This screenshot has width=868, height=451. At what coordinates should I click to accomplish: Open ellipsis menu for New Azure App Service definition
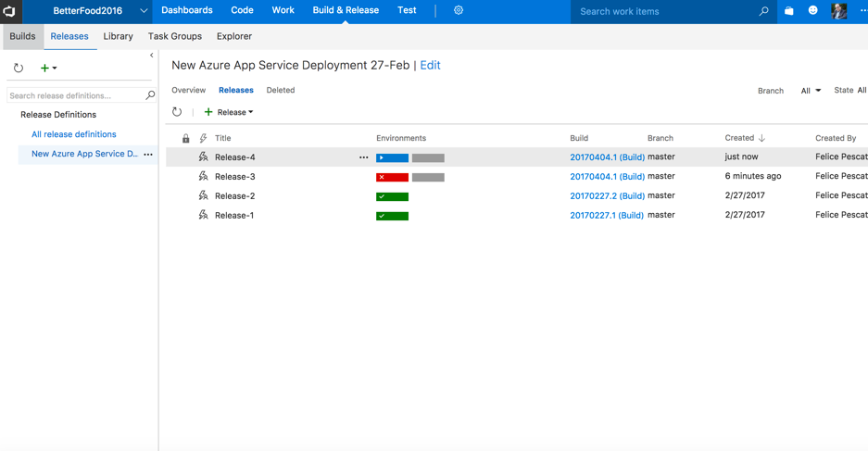point(148,155)
